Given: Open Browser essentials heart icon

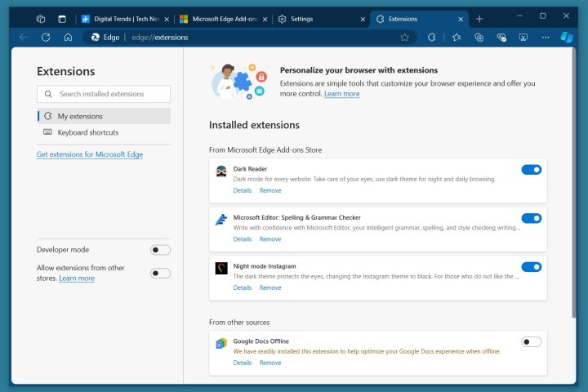Looking at the screenshot, I should click(501, 37).
